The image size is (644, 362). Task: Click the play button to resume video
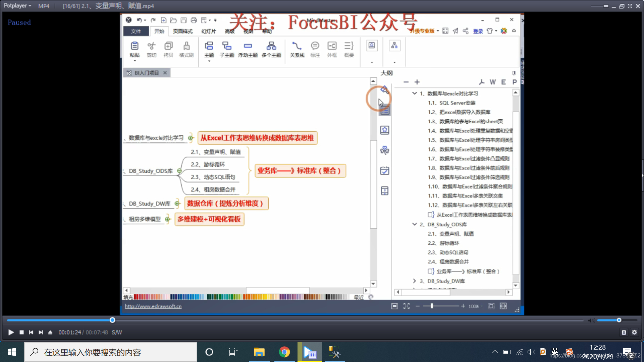point(11,333)
